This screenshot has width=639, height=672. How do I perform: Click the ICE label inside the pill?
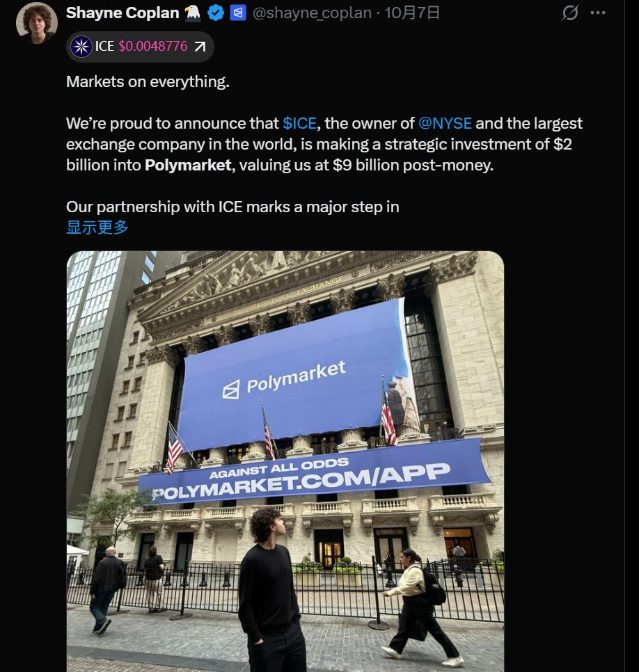[104, 47]
